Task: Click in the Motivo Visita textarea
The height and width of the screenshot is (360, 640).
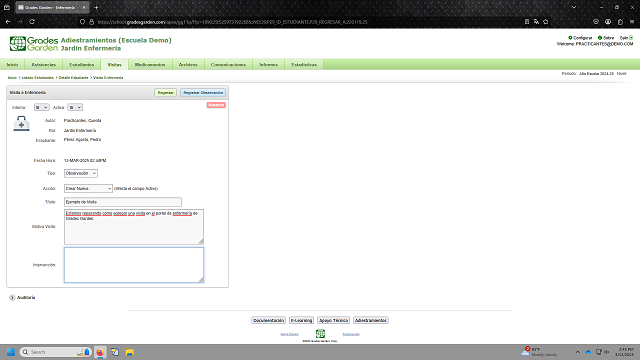Action: (x=133, y=227)
